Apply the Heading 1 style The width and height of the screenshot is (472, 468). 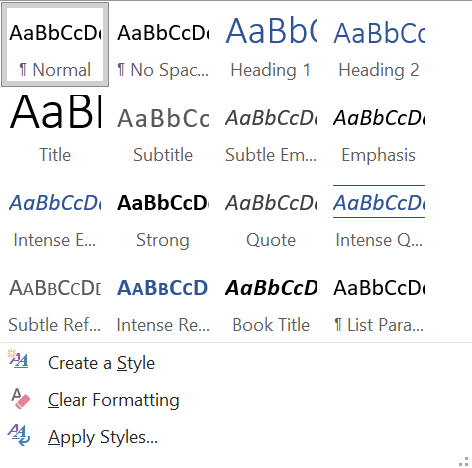click(x=271, y=45)
